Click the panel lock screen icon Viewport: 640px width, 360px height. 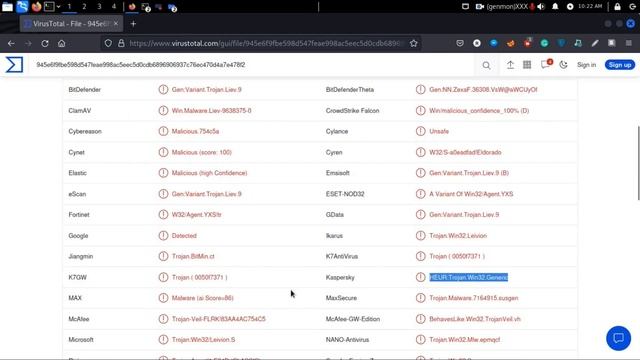click(617, 7)
